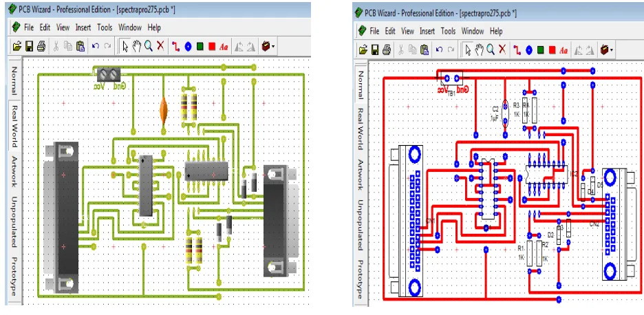Open View menu in left window
Screen dimensions: 644x315
pos(63,28)
